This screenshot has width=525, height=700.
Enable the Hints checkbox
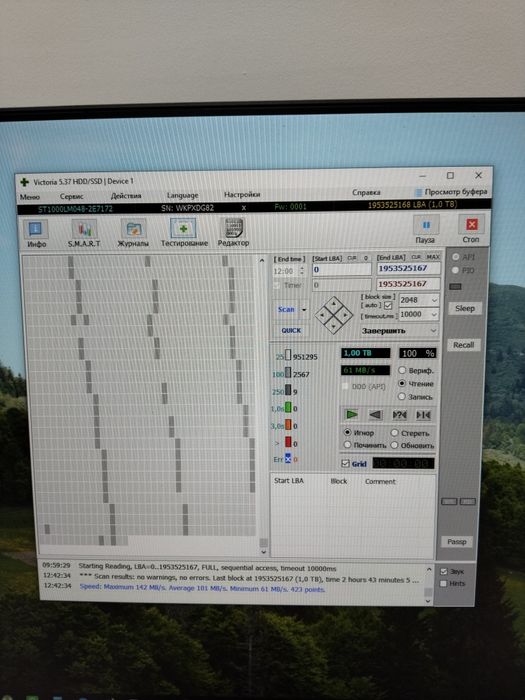(444, 583)
